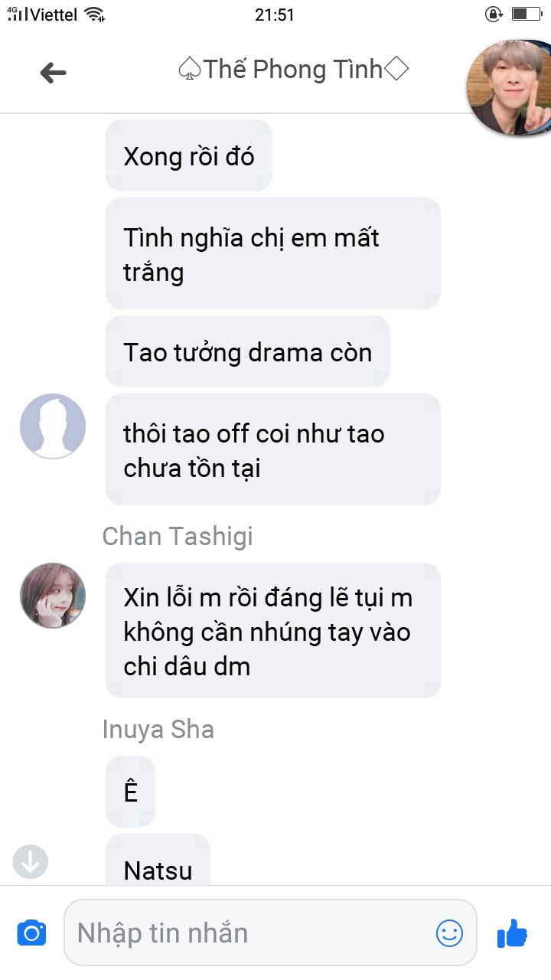Tap the 'thôi tao off coi như' message
The image size is (551, 980).
273,449
